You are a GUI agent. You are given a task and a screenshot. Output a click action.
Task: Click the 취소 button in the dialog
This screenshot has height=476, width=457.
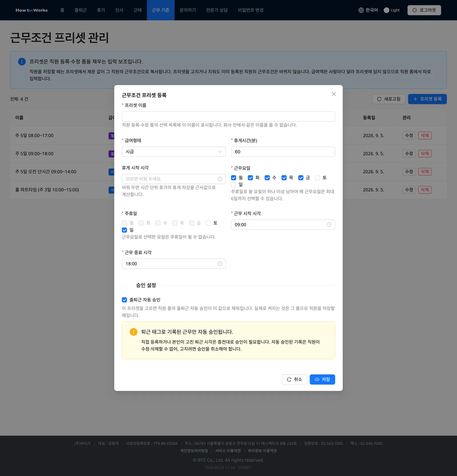294,379
